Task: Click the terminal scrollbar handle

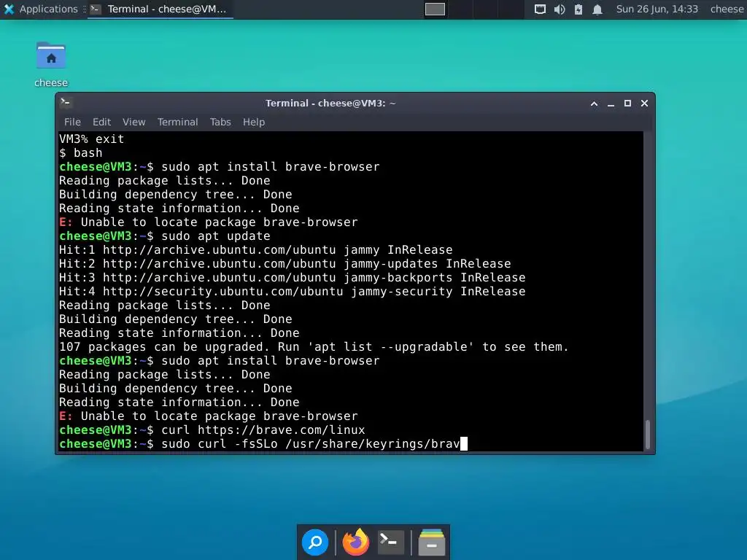Action: click(x=648, y=435)
